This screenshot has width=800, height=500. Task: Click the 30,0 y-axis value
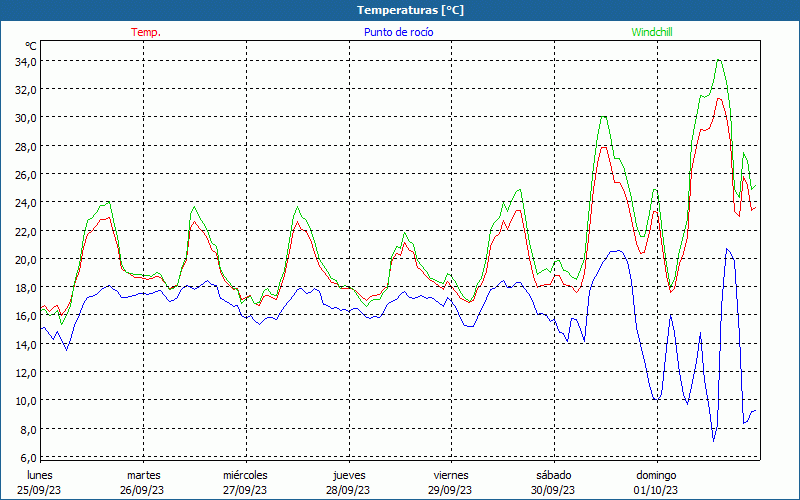[26, 118]
